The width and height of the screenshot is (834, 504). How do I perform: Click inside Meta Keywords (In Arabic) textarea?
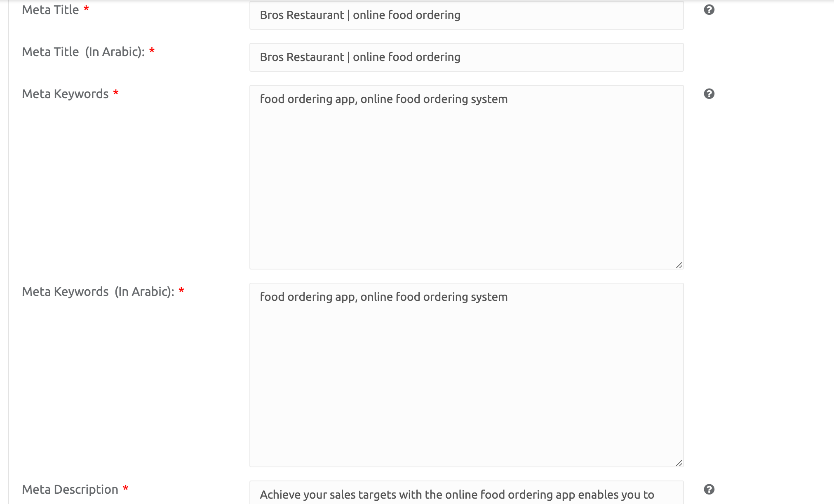[466, 375]
